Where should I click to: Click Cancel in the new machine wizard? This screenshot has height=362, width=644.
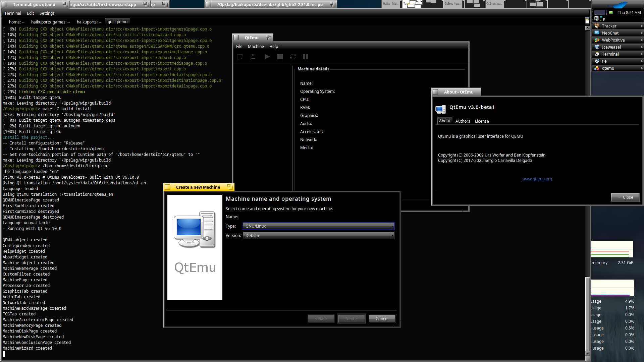tap(382, 318)
